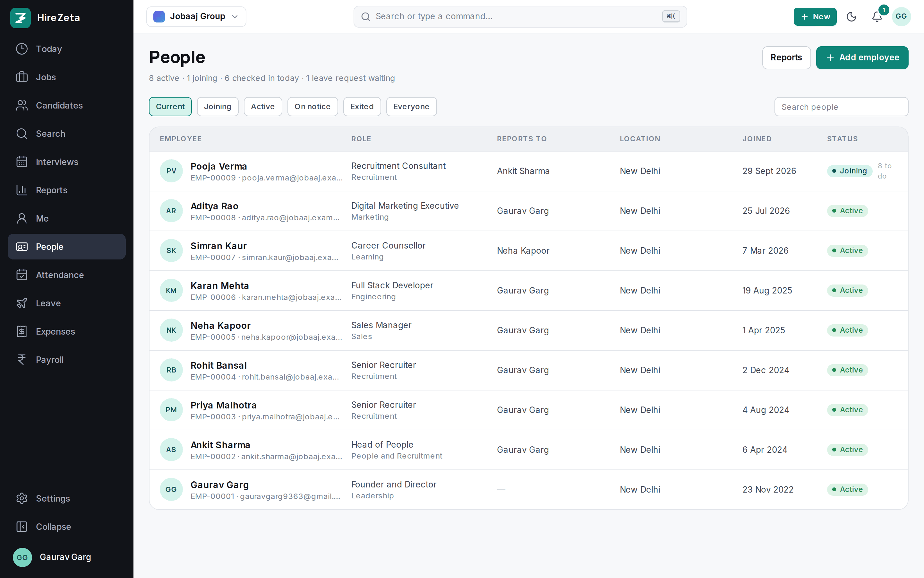This screenshot has width=924, height=578.
Task: Open Expenses via the receipt icon
Action: pyautogui.click(x=22, y=332)
